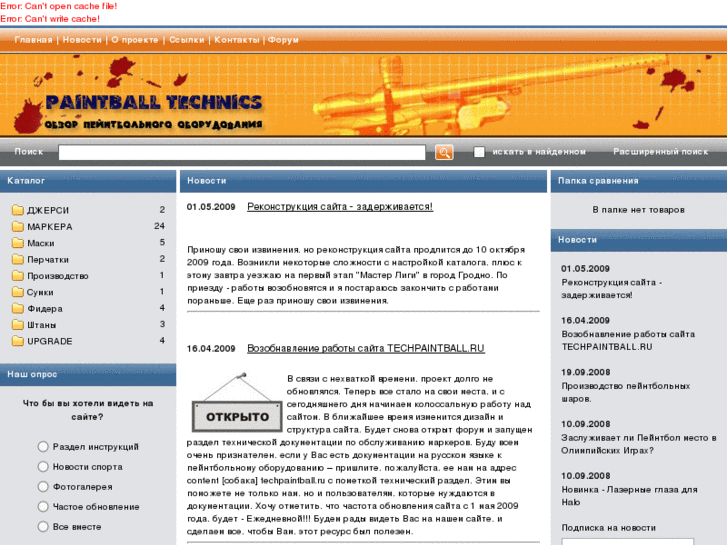Click the UPGRADE folder icon

(18, 341)
